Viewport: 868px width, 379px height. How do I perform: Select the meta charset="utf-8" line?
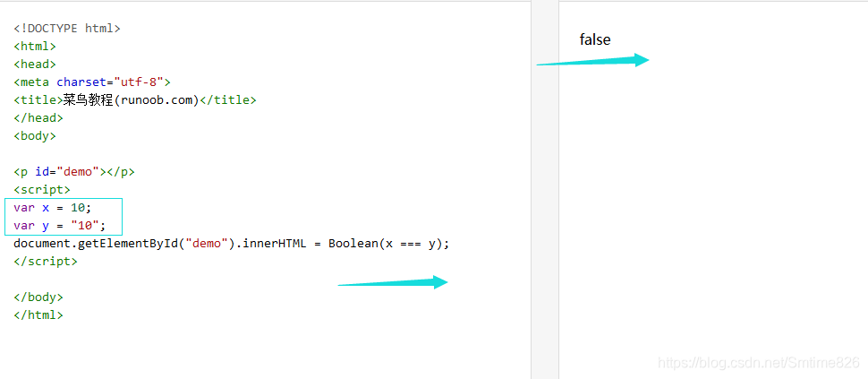92,82
